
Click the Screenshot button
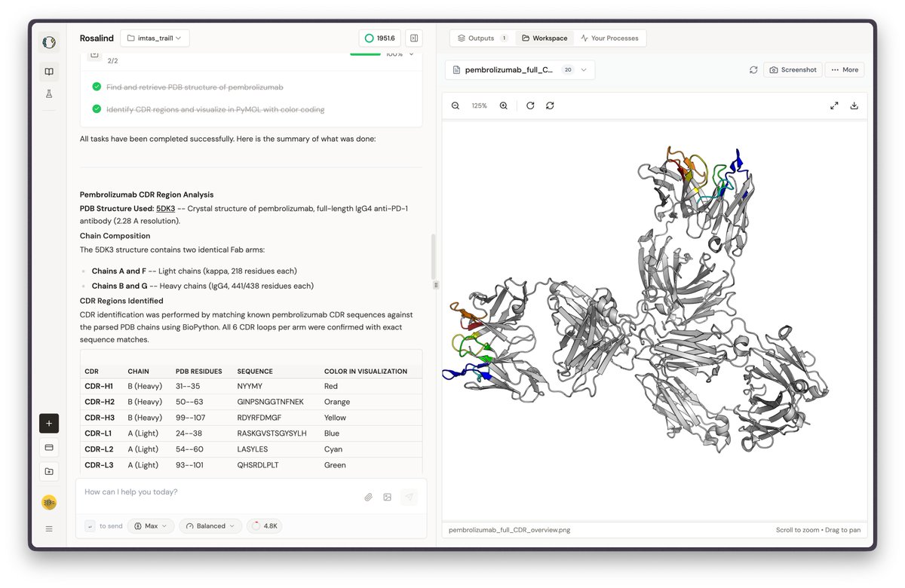793,69
